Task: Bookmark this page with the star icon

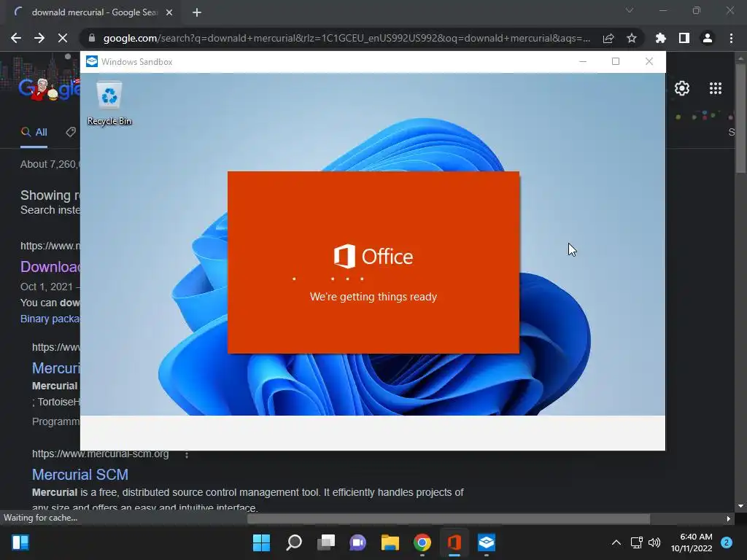Action: coord(632,38)
